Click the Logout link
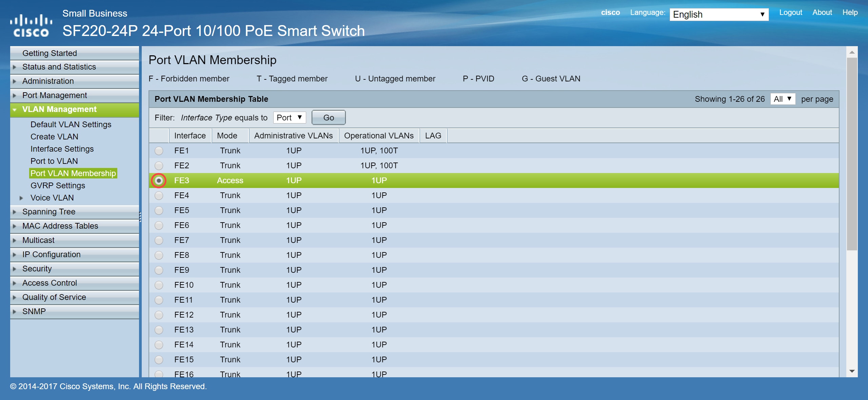 (x=790, y=13)
